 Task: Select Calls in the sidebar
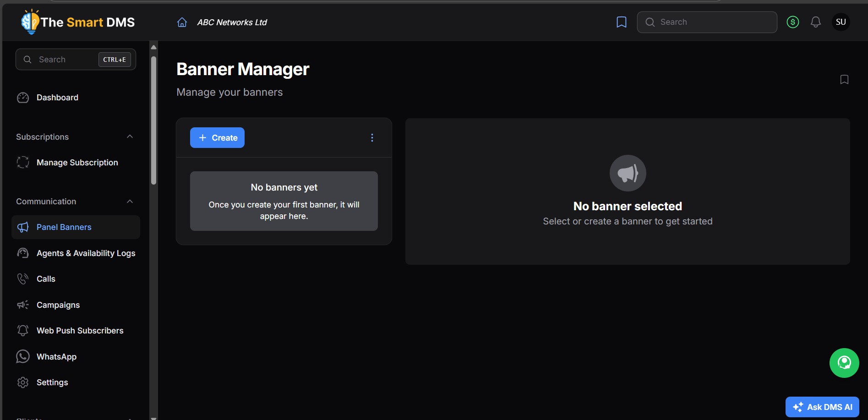46,279
